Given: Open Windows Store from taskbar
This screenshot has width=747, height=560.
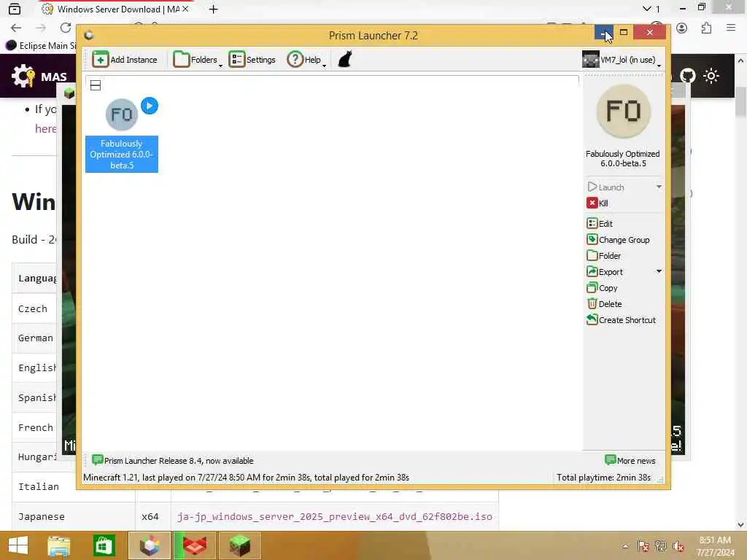Looking at the screenshot, I should click(104, 545).
